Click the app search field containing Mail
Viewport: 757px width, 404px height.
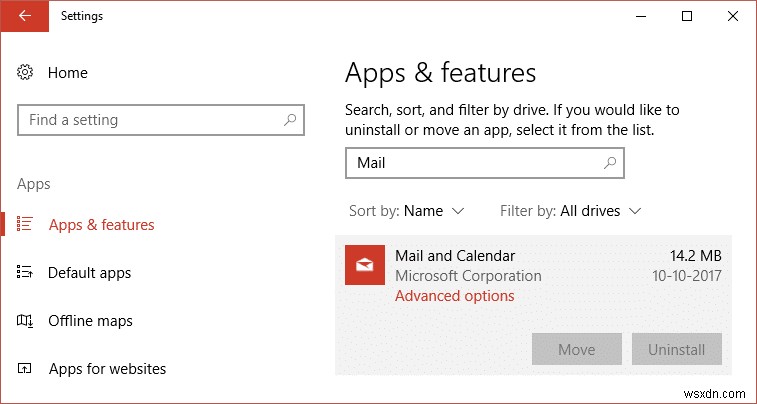coord(485,163)
